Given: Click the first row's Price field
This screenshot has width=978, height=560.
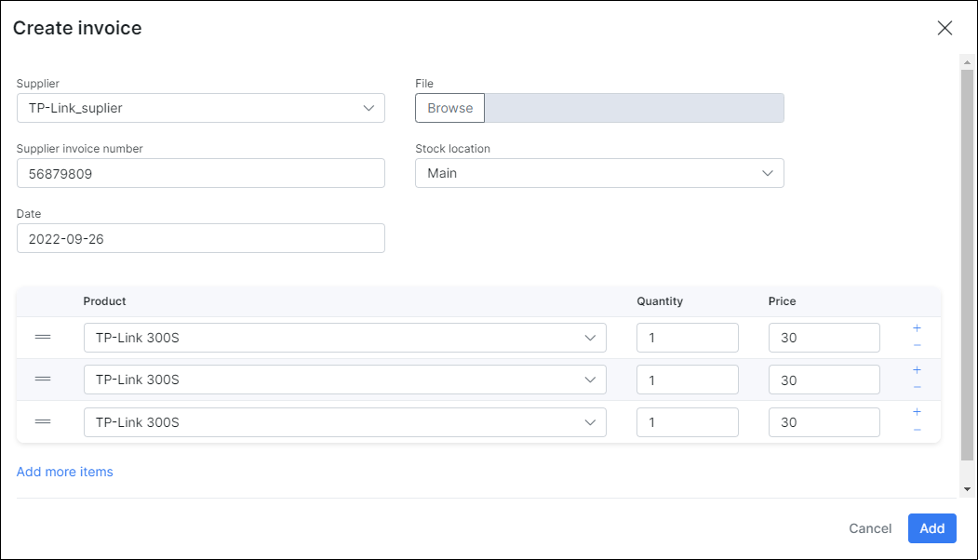Looking at the screenshot, I should 824,338.
